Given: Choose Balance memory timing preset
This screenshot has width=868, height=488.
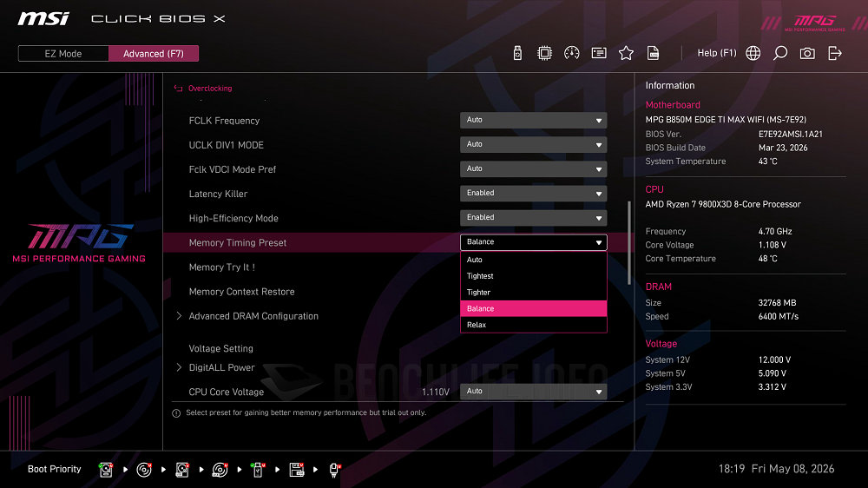Looking at the screenshot, I should click(533, 308).
